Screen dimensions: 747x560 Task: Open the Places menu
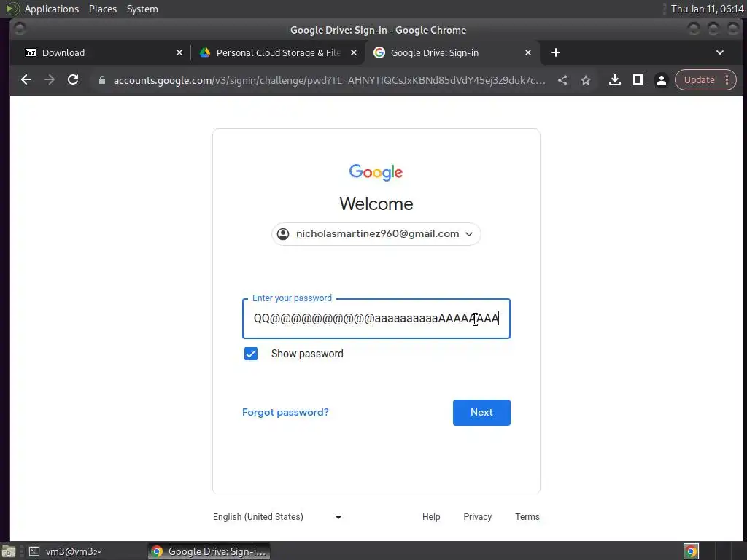[103, 9]
